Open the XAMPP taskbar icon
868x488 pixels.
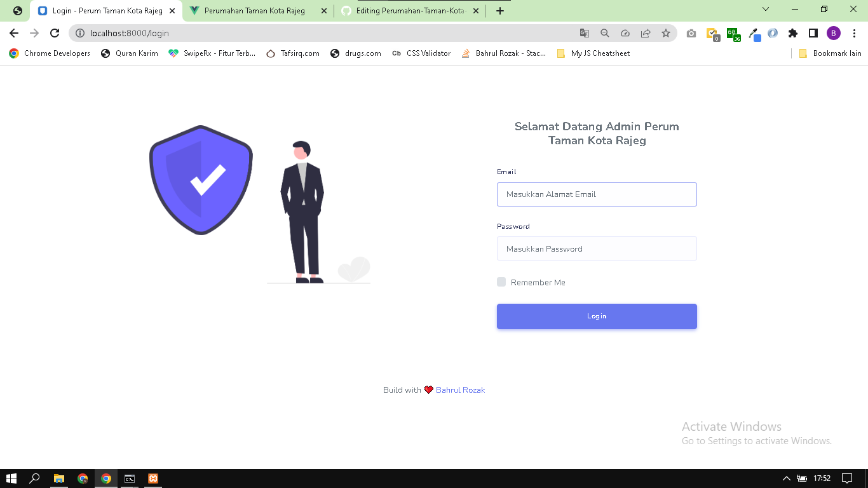click(x=153, y=478)
